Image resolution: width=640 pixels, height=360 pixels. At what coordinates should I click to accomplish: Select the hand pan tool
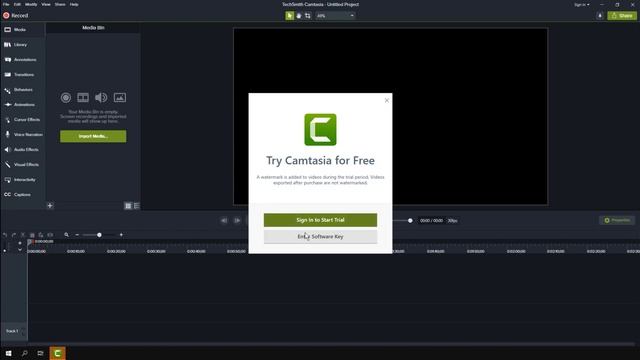click(x=299, y=16)
